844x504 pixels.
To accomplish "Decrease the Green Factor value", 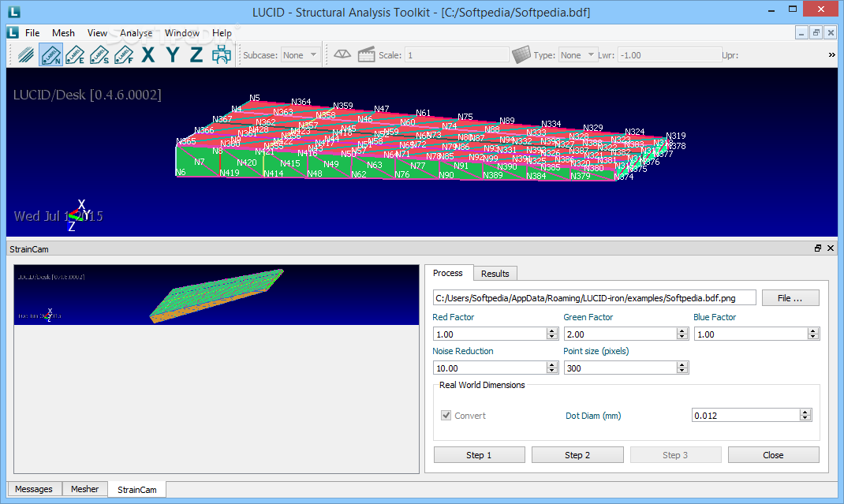I will tap(682, 337).
